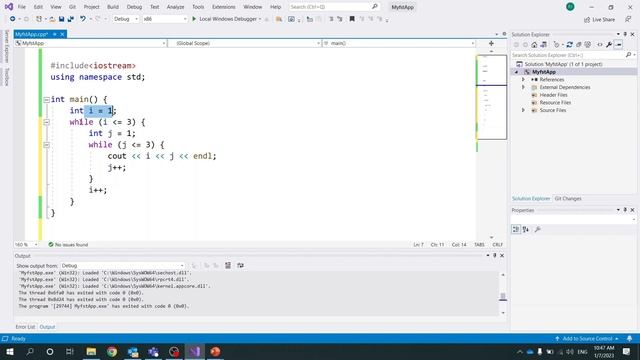Toggle the pin on the MyfstApp.cpp tab

coord(55,34)
